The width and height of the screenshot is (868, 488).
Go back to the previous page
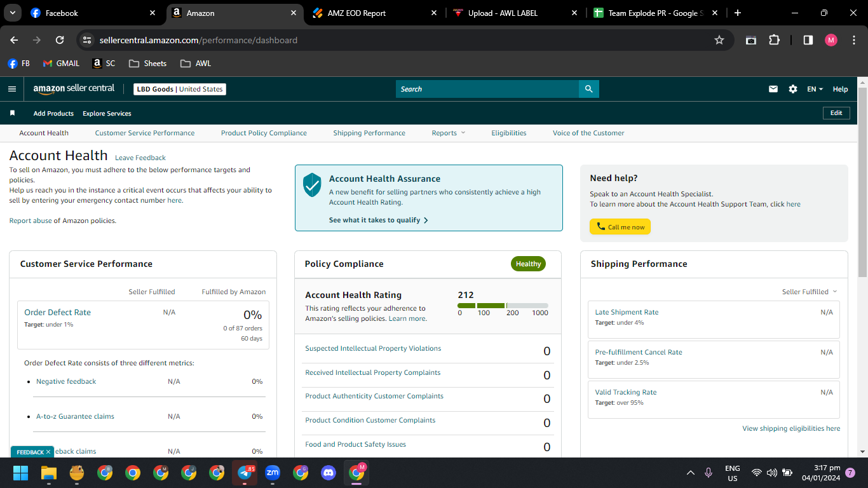point(14,40)
